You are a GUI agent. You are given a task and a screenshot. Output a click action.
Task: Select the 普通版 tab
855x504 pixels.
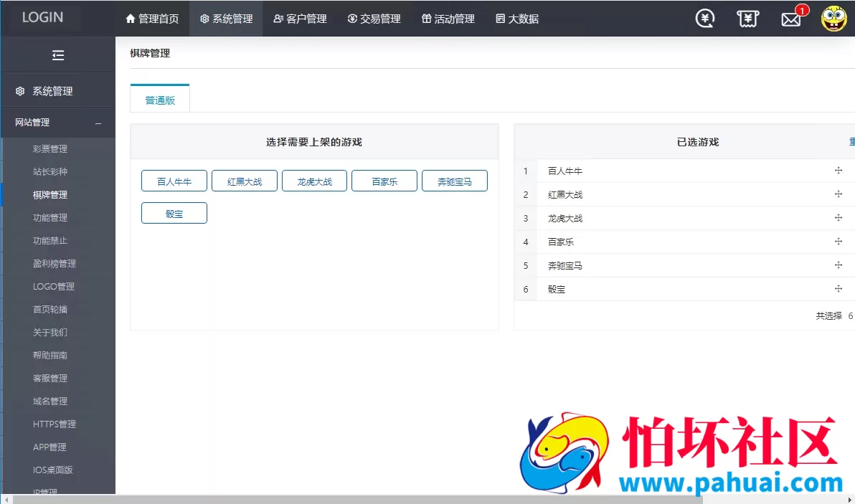(x=160, y=99)
